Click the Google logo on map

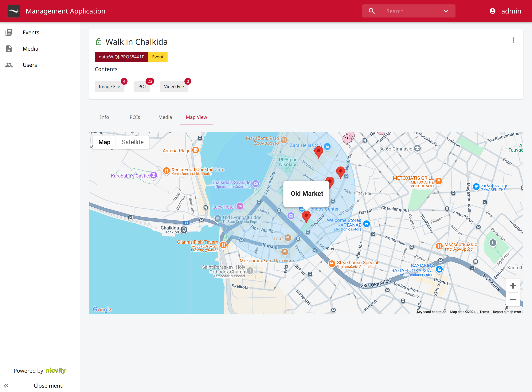102,309
